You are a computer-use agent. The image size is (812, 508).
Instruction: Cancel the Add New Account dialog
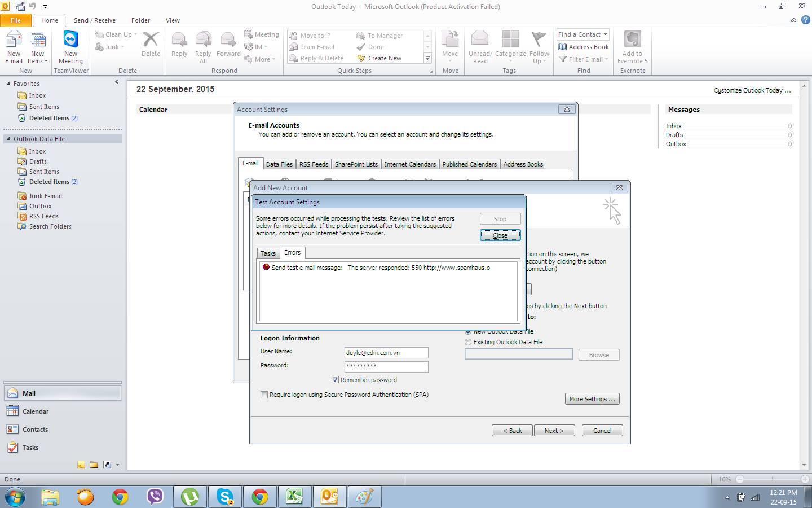(602, 431)
